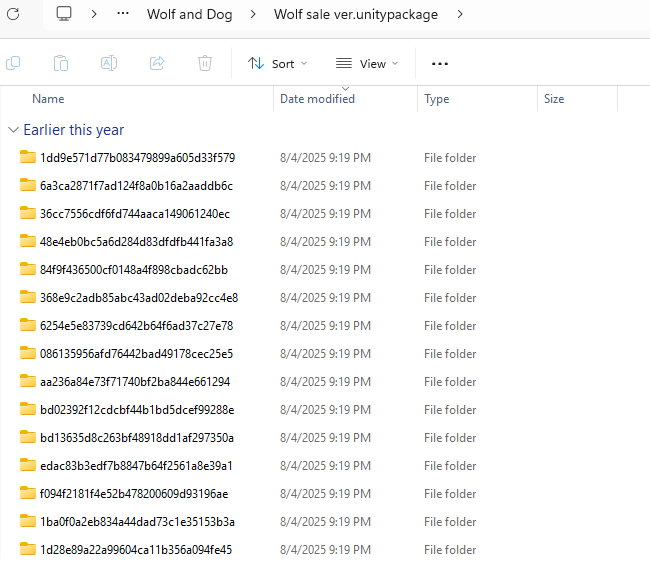The height and width of the screenshot is (565, 650).
Task: Click folder icon of 84f9f436500cf0148a4f898cbadc62bb
Action: point(28,269)
